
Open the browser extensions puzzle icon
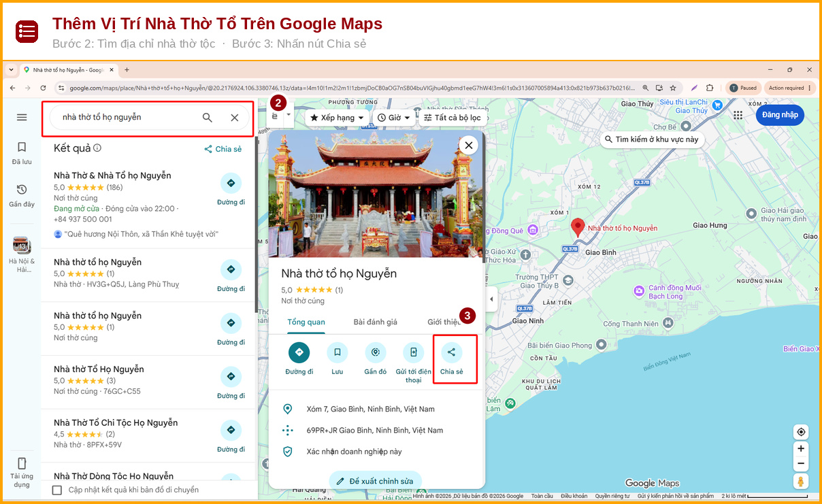coord(710,88)
